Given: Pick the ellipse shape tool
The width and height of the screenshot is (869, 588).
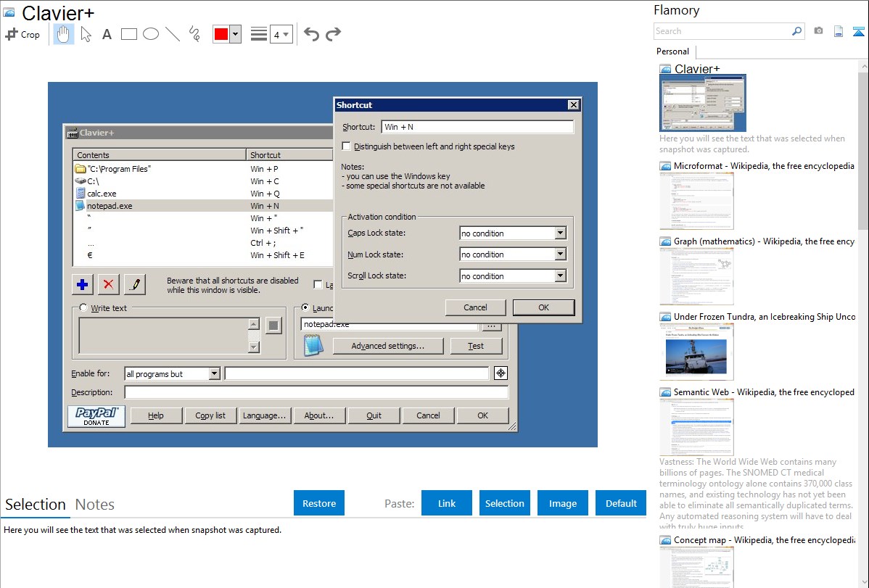Looking at the screenshot, I should (151, 34).
